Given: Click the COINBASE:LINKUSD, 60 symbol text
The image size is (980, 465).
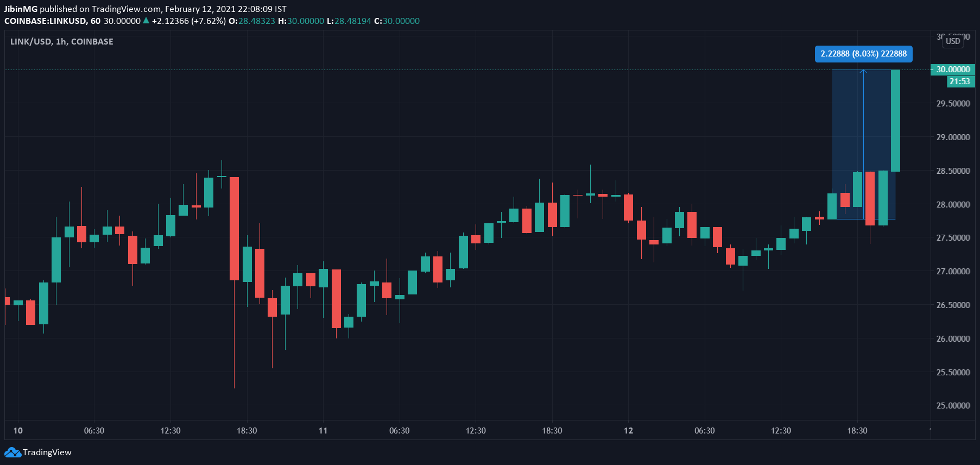Looking at the screenshot, I should pos(52,21).
